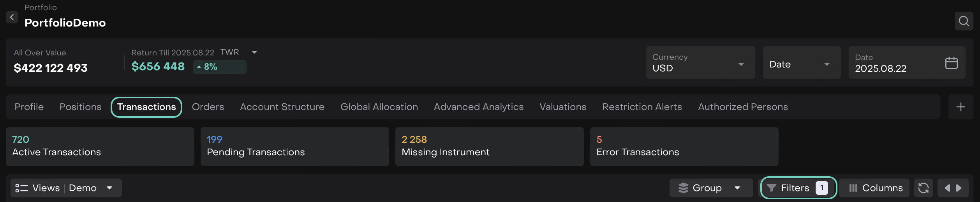Open the Restriction Alerts tab
Image resolution: width=980 pixels, height=202 pixels.
(642, 107)
